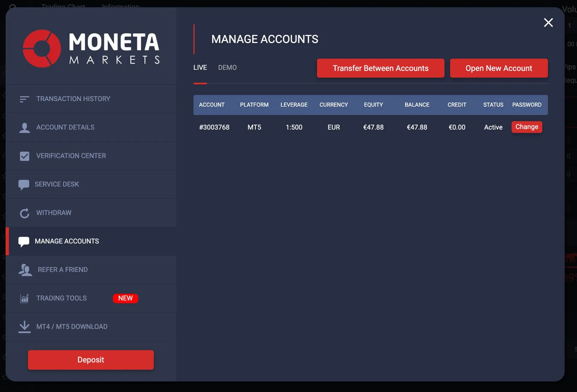Switch to the DEMO accounts tab
The height and width of the screenshot is (392, 577).
coord(227,68)
